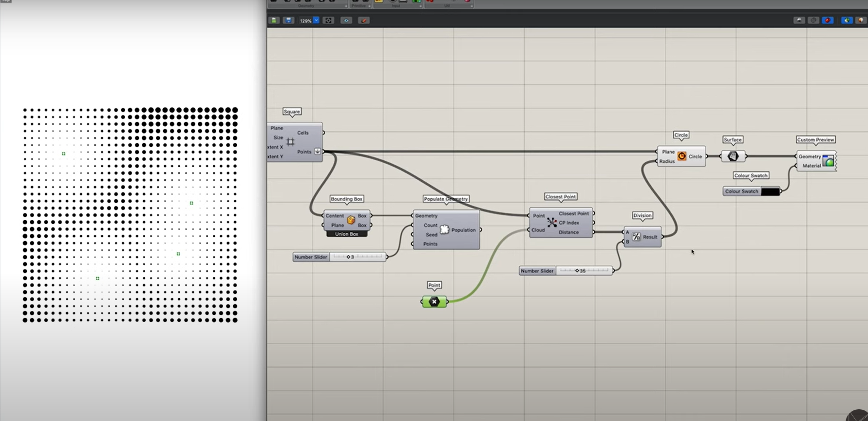868x421 pixels.
Task: Click the Surface name tag above the parameter
Action: point(733,140)
